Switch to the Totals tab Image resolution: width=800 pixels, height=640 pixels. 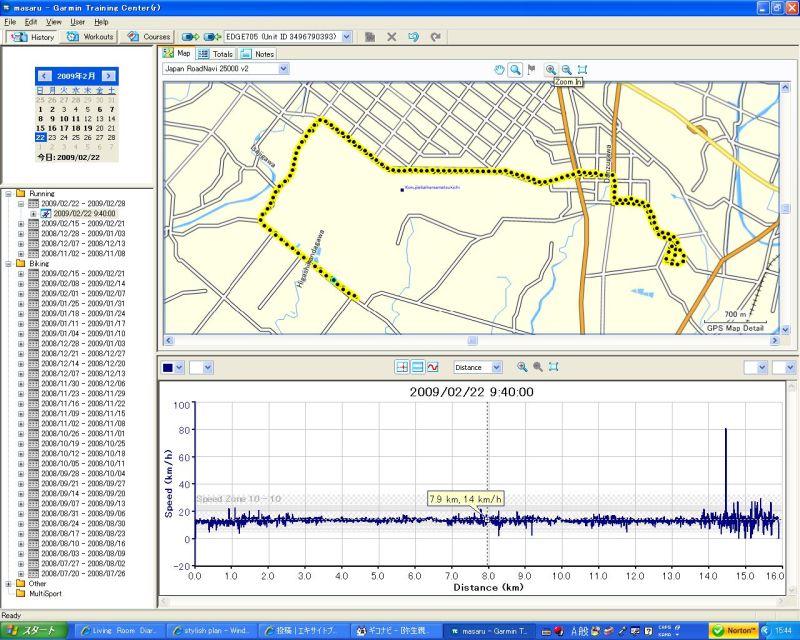[215, 54]
